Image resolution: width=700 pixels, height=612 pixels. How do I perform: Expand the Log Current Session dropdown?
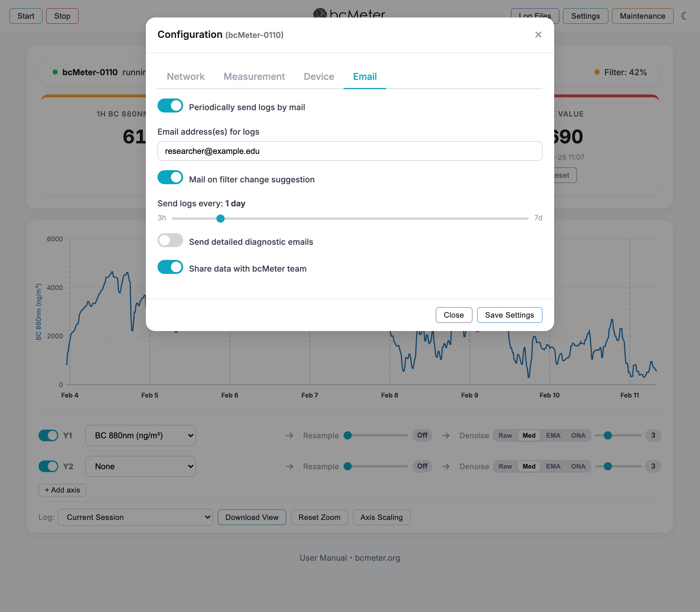(x=135, y=517)
